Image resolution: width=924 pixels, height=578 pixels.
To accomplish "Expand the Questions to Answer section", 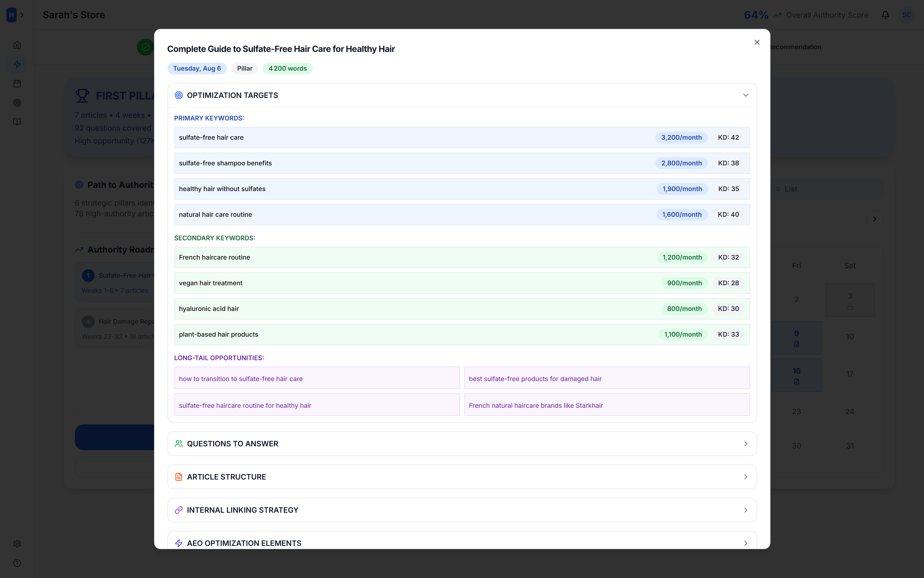I will pyautogui.click(x=462, y=444).
